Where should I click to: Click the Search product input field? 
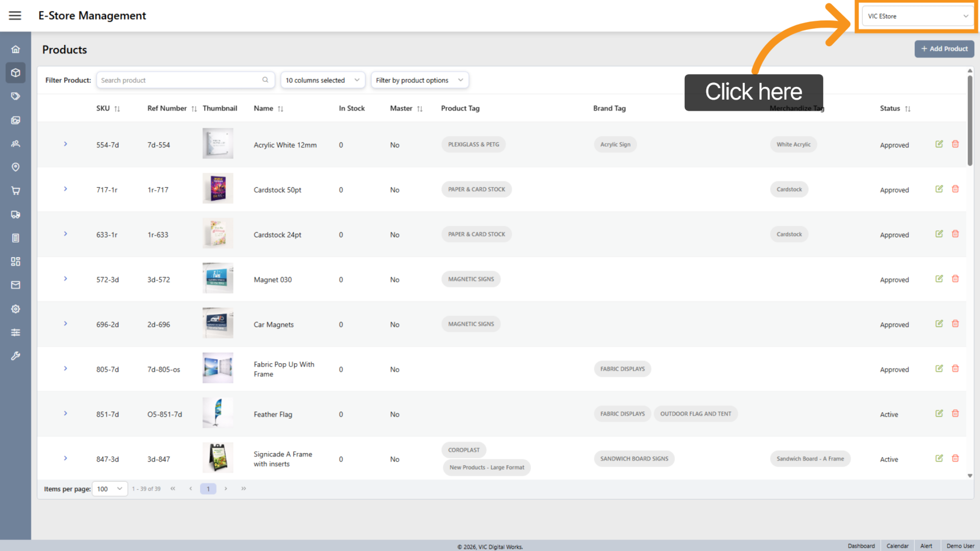coord(180,80)
